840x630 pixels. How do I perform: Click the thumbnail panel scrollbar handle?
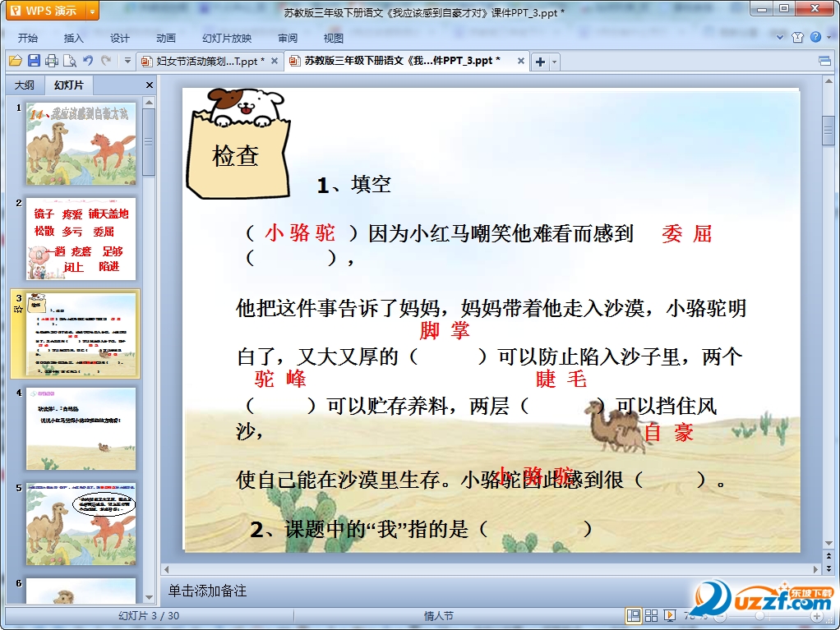(x=149, y=142)
